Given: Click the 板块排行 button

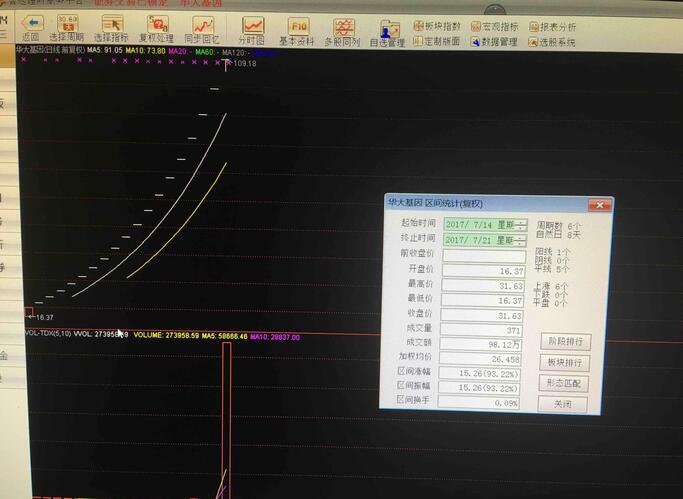Looking at the screenshot, I should click(x=565, y=362).
